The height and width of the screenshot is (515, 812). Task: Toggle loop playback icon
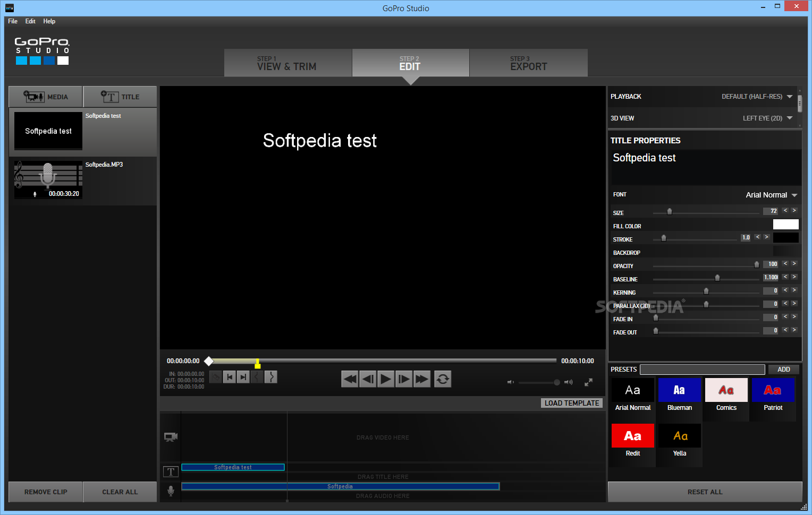tap(443, 379)
